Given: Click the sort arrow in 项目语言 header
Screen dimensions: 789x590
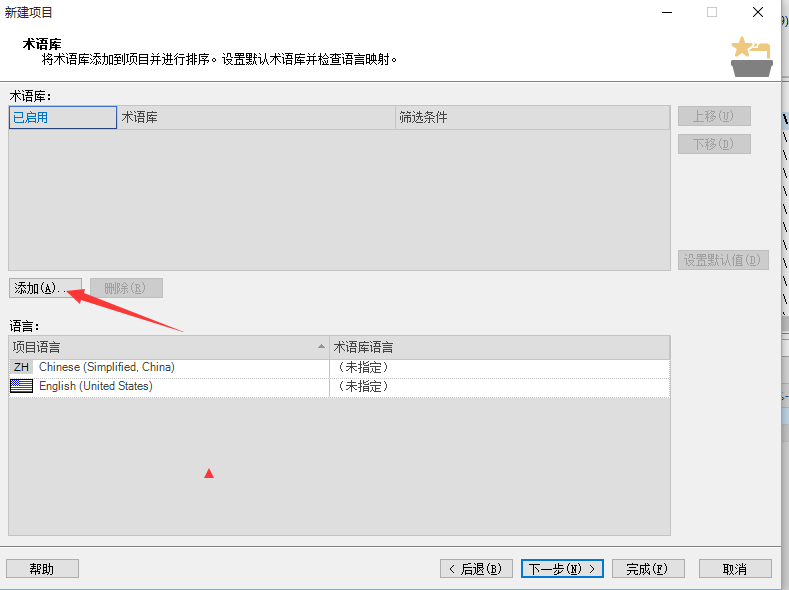Looking at the screenshot, I should [321, 347].
